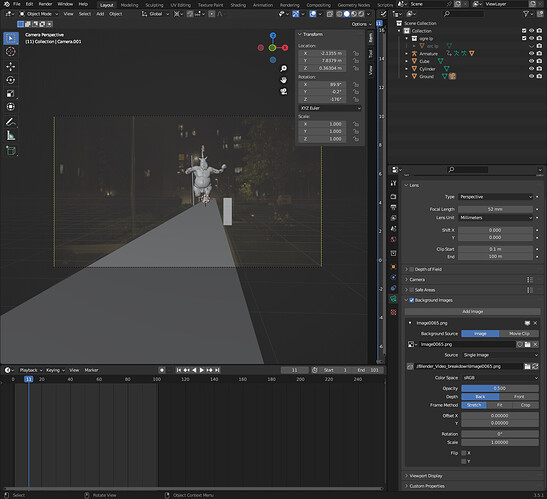547x499 pixels.
Task: Select the Move tool
Action: (11, 67)
